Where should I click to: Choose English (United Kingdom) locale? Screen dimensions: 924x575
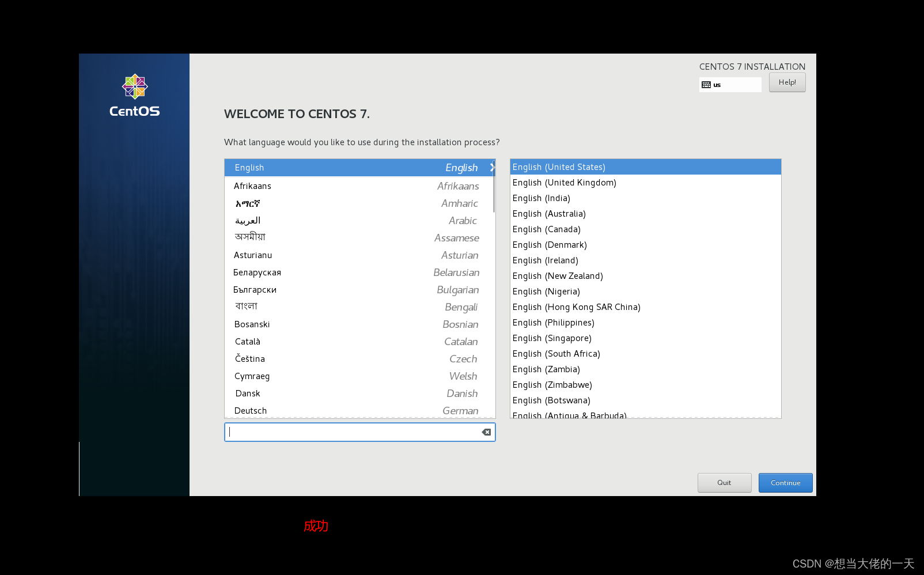click(645, 183)
